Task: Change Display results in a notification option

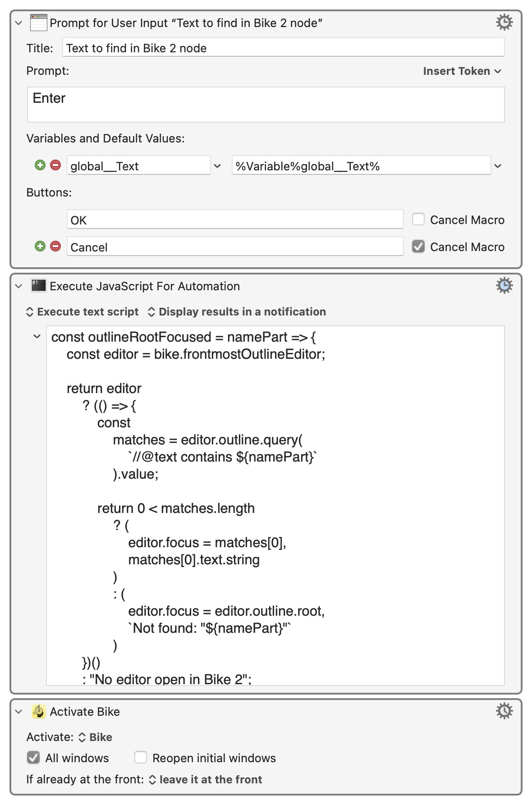Action: click(237, 312)
